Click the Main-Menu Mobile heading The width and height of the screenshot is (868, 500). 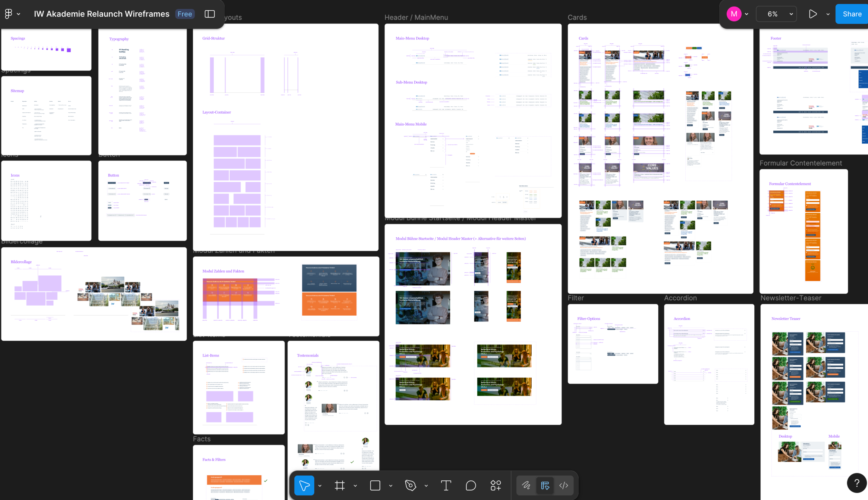[410, 124]
